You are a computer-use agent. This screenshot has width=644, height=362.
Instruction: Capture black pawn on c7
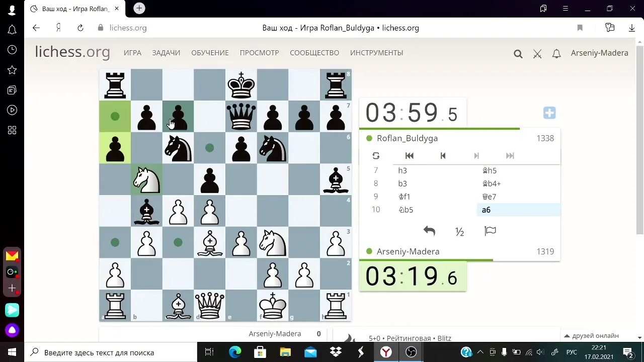coord(178,116)
